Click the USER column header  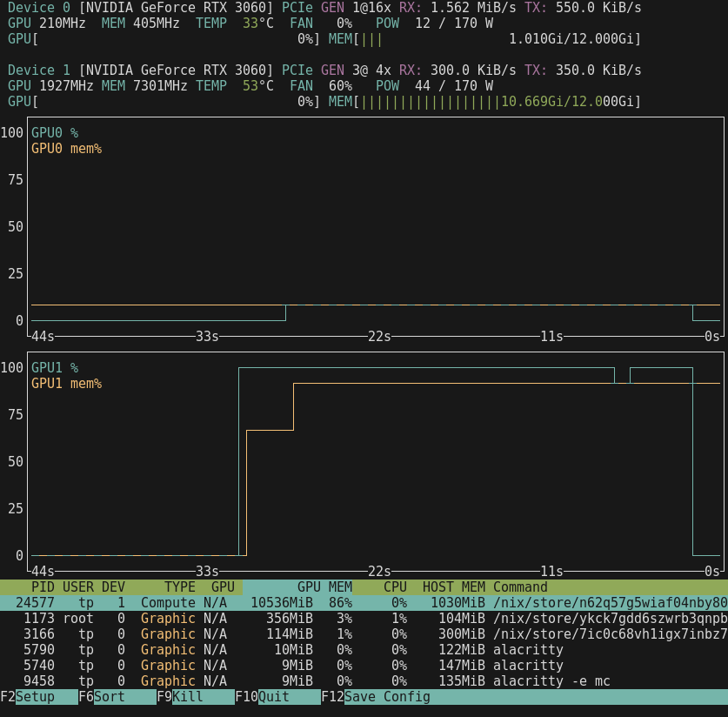[78, 587]
